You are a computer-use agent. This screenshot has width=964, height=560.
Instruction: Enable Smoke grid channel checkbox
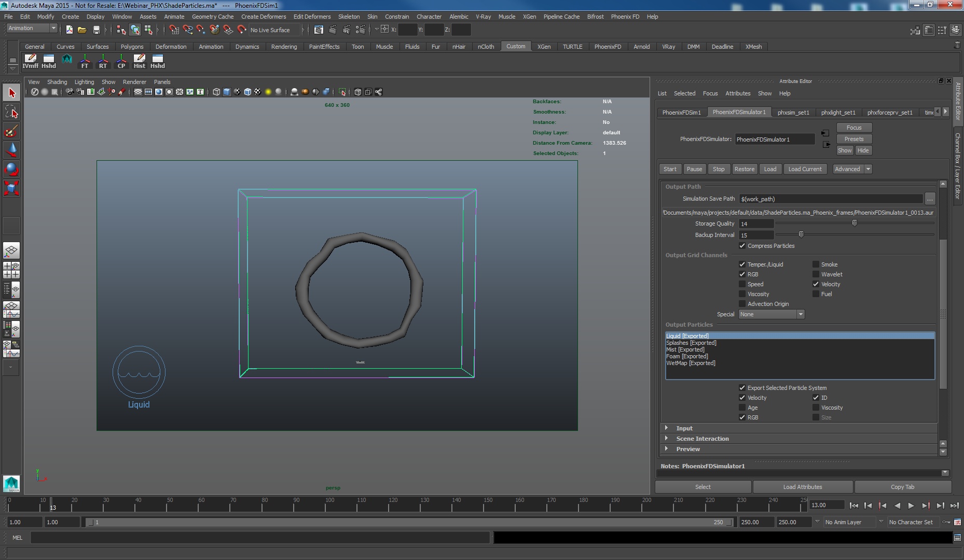point(816,264)
